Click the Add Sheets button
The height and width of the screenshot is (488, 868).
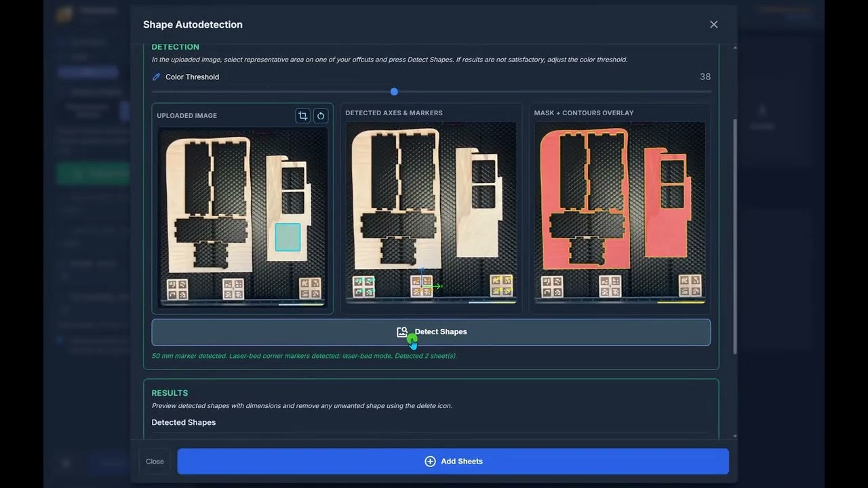(453, 462)
